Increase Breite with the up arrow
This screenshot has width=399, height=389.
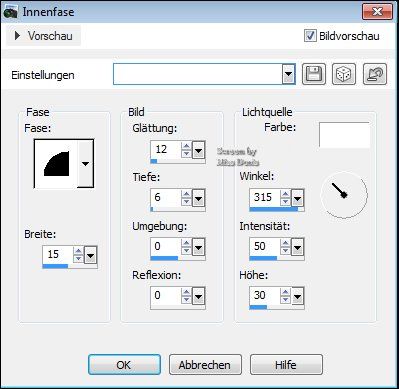tap(78, 251)
